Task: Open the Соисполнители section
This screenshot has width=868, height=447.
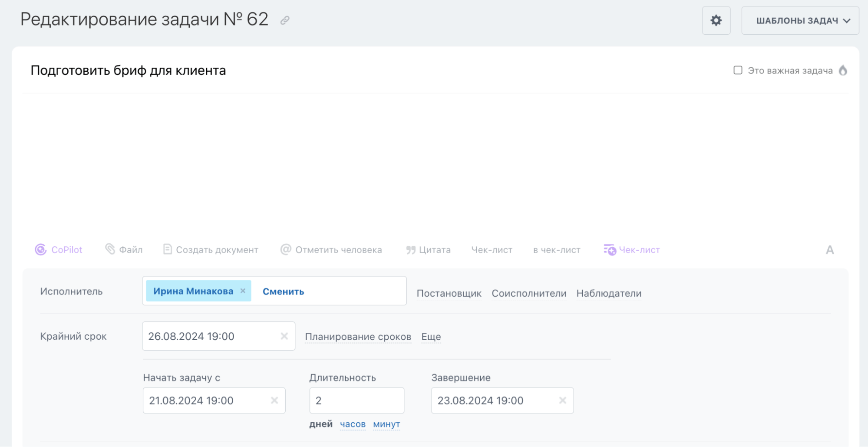Action: (x=528, y=293)
